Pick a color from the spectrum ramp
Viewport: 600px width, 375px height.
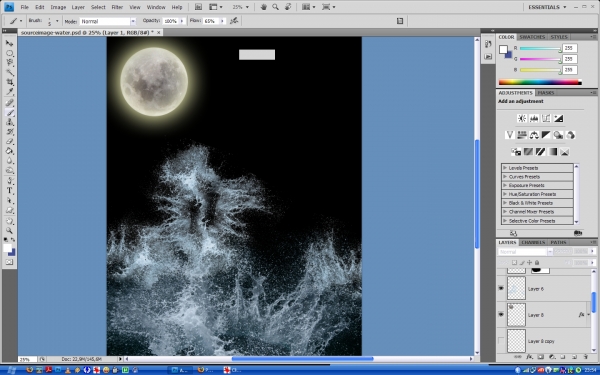(540, 82)
